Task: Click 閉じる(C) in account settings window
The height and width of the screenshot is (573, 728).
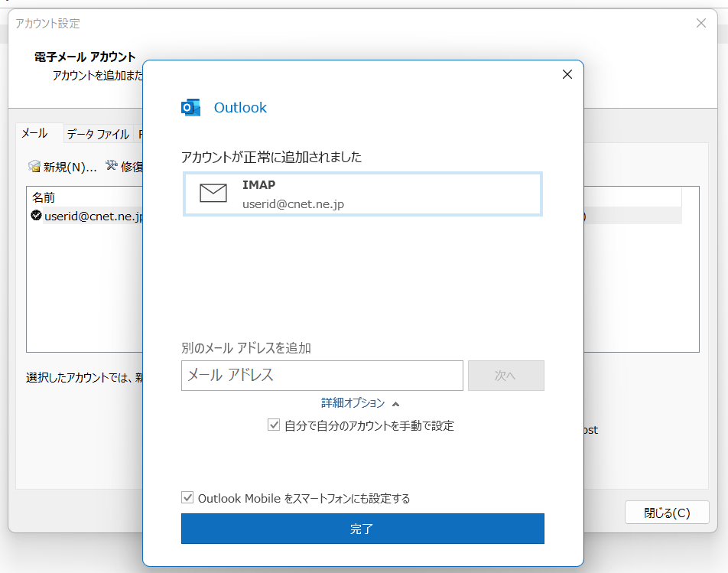Action: coord(667,512)
